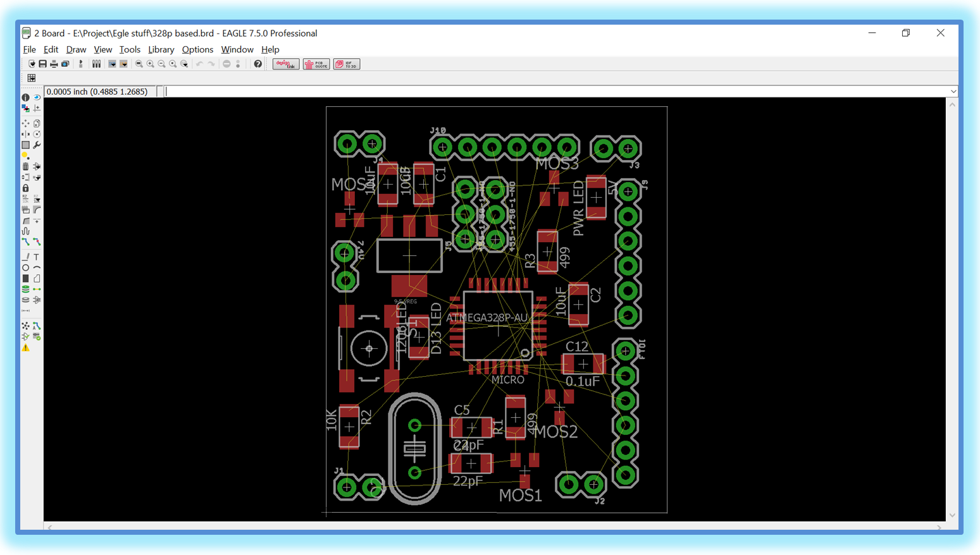Open the zoom select dropdown icon

[x=185, y=64]
